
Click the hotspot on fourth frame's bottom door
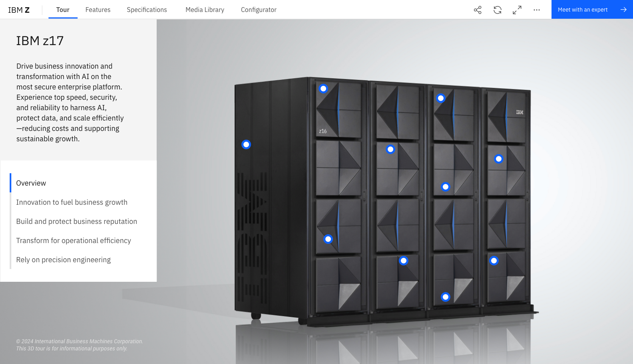click(x=494, y=261)
